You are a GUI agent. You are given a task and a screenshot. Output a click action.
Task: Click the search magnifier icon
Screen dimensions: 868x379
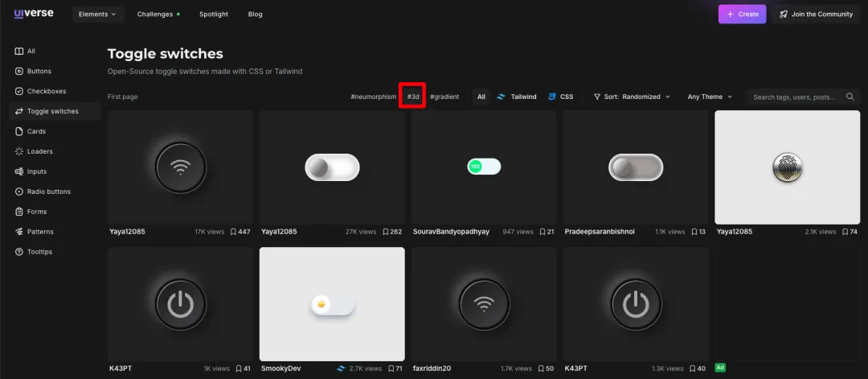tap(850, 97)
